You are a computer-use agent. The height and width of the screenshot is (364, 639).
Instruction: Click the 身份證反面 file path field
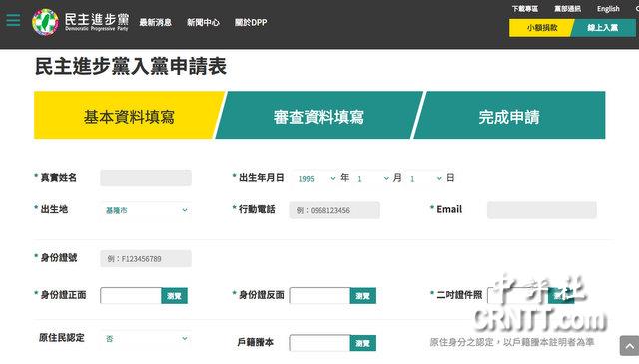pyautogui.click(x=319, y=296)
